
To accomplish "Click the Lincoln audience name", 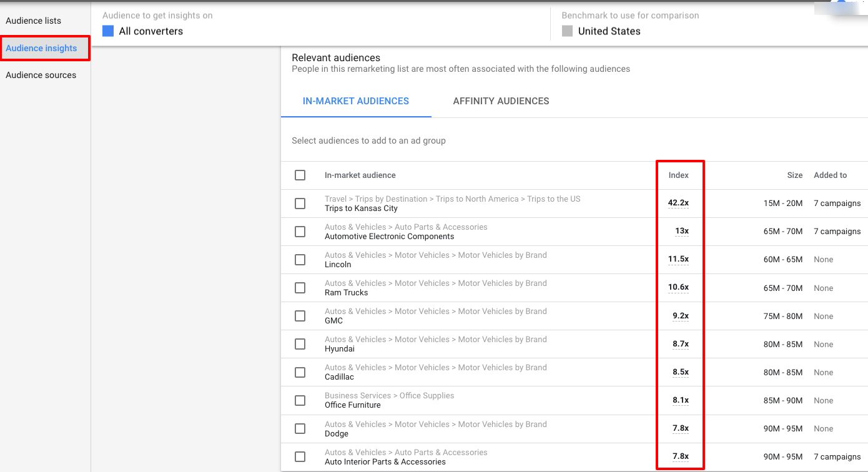I will coord(338,265).
